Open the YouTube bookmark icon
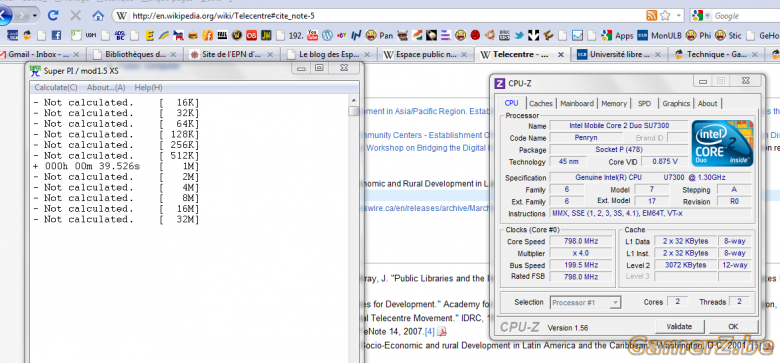The height and width of the screenshot is (363, 780). tap(312, 35)
